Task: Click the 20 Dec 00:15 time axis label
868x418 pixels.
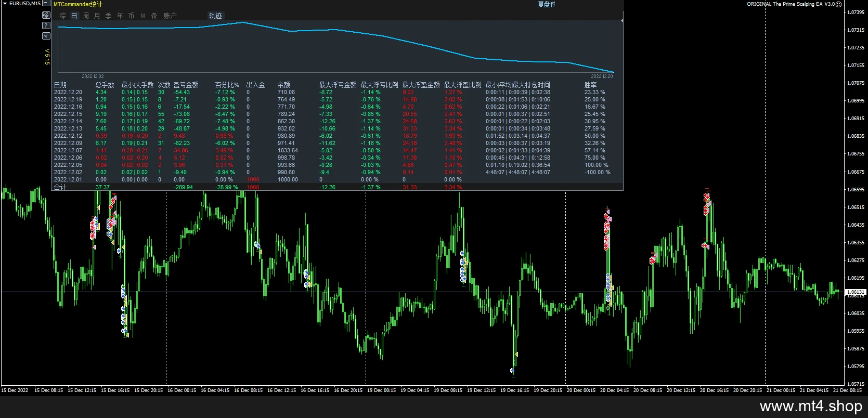Action: [x=581, y=390]
